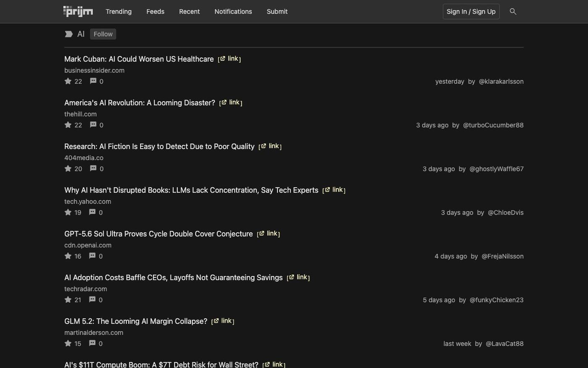The height and width of the screenshot is (368, 588).
Task: Open 'GPT-5.6 Sol Ultra Proves Cycle Double Cover' post
Action: click(158, 234)
